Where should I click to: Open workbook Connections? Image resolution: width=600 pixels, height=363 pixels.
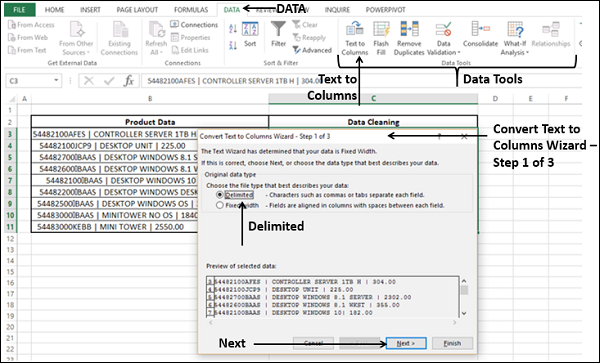194,25
